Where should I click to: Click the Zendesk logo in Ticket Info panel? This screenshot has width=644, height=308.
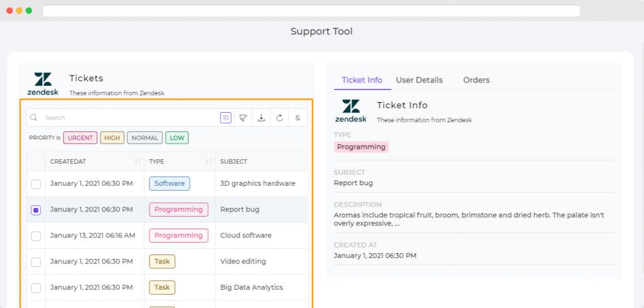350,111
